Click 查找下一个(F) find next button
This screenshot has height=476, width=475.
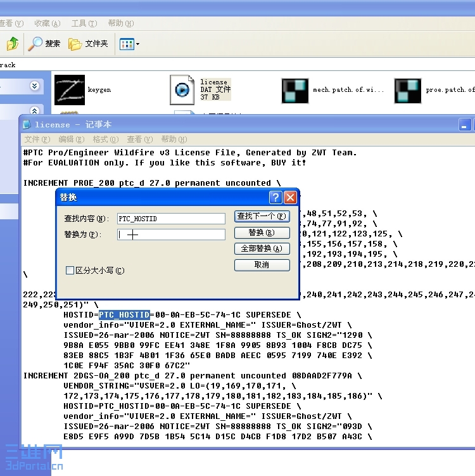tap(262, 216)
